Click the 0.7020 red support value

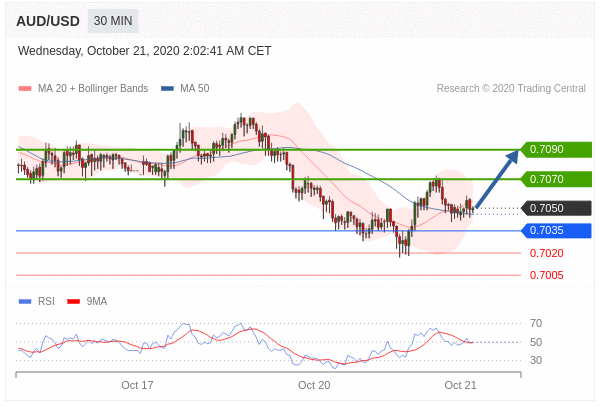[x=546, y=253]
